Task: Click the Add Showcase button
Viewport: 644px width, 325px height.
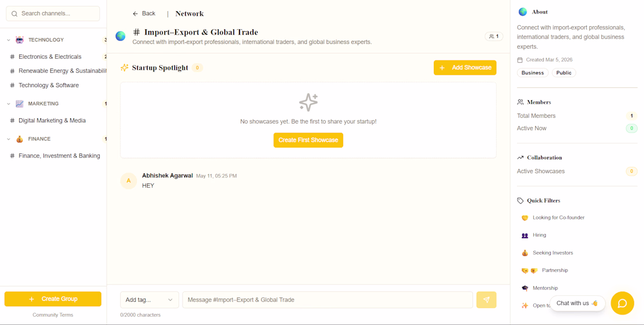Action: (465, 68)
